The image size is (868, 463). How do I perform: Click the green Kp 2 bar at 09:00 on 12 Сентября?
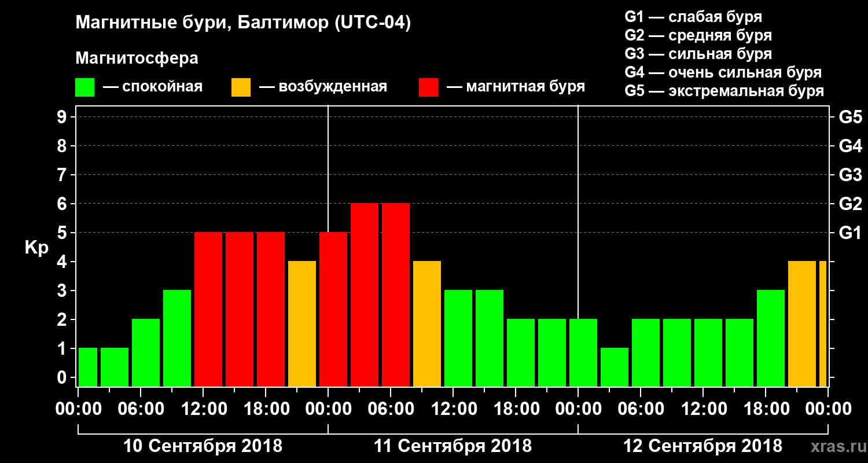(677, 352)
